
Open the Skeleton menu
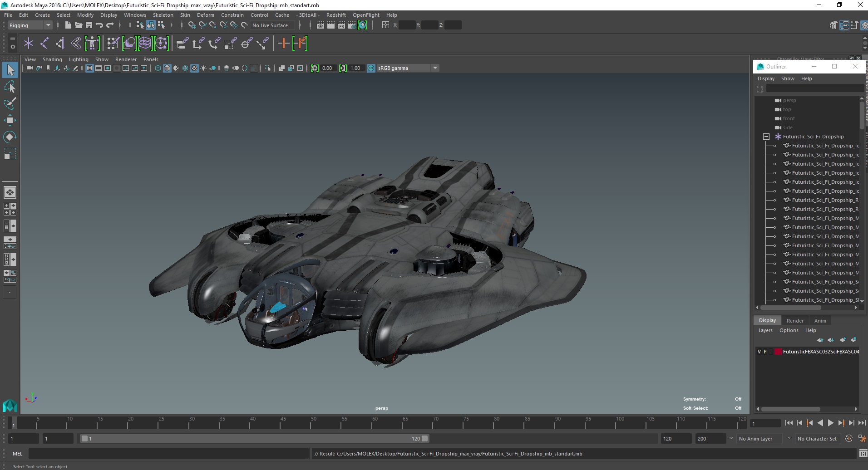(x=163, y=15)
